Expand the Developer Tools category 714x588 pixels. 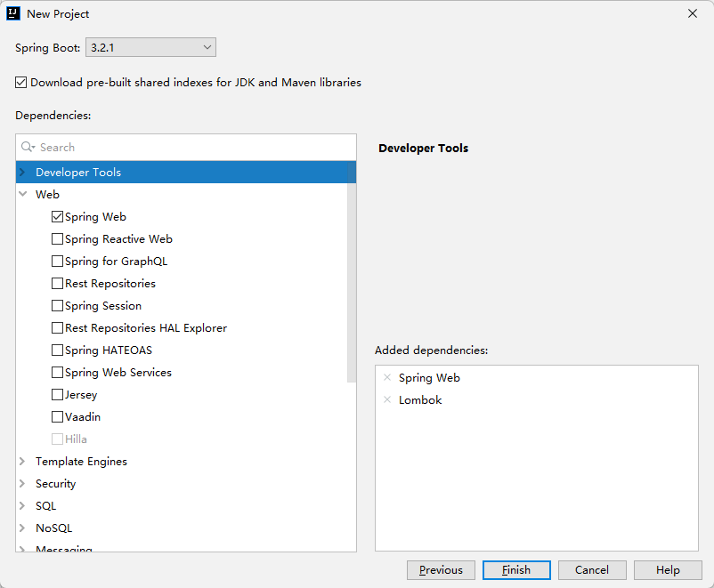(22, 173)
